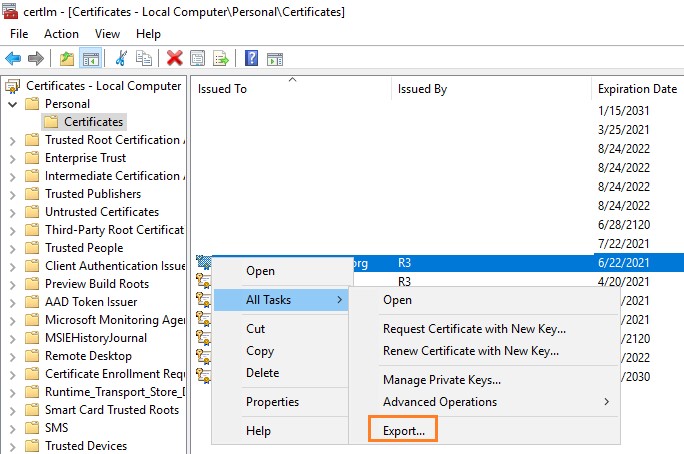Click Renew Certificate with New Key...

tap(471, 351)
